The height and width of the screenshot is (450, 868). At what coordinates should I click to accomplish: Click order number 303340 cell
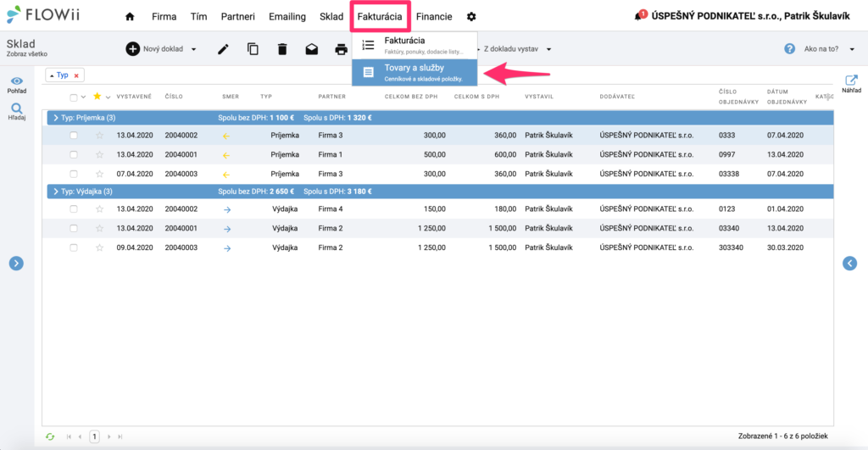click(x=732, y=247)
